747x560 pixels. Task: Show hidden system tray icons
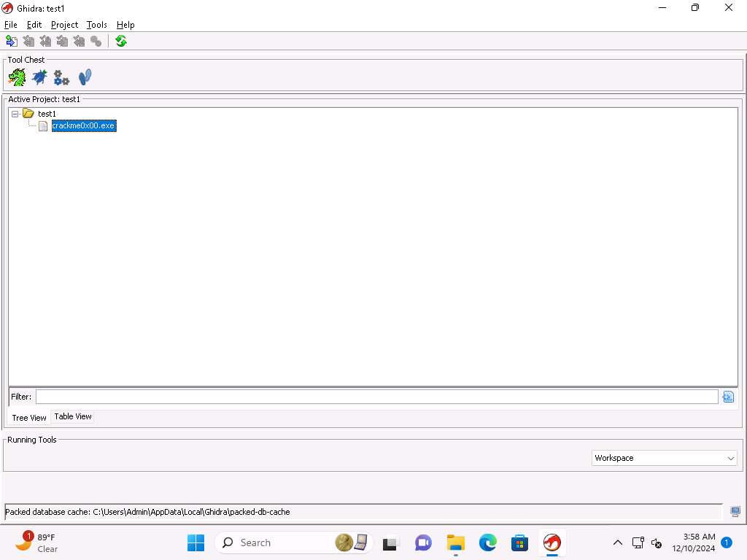pos(617,542)
